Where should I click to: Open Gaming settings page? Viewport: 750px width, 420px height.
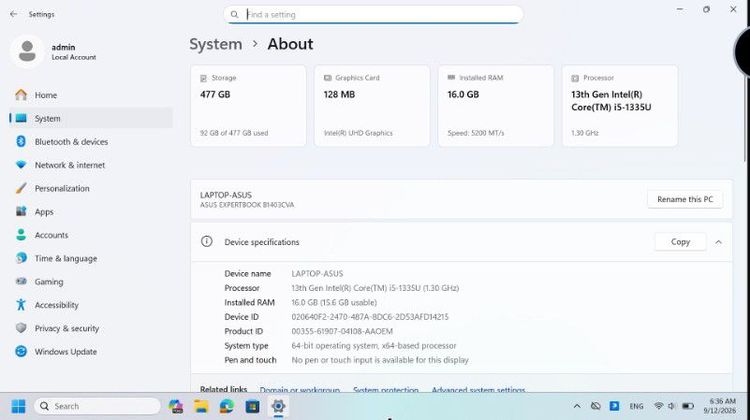click(91, 282)
